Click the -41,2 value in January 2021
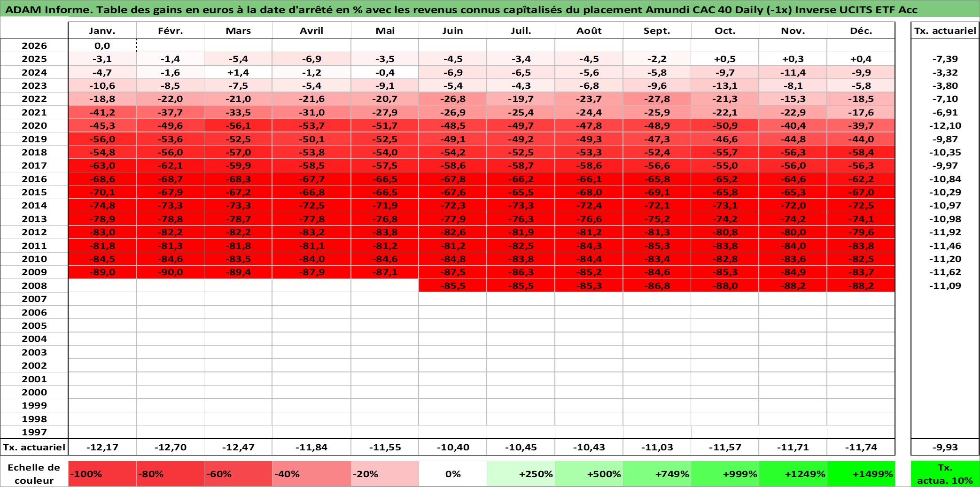The image size is (980, 487). [x=102, y=112]
